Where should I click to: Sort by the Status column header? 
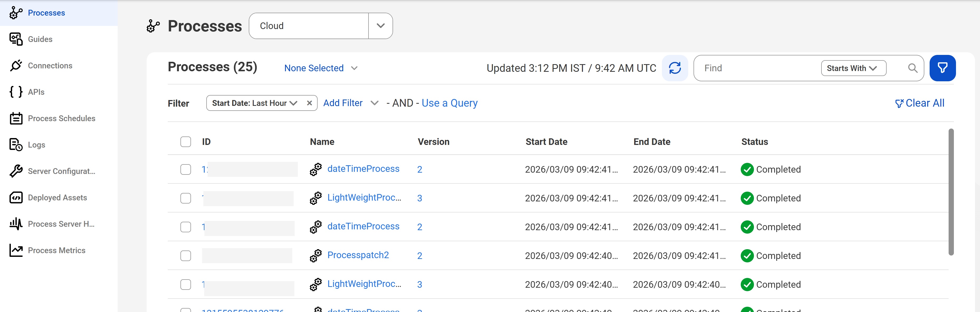point(754,142)
